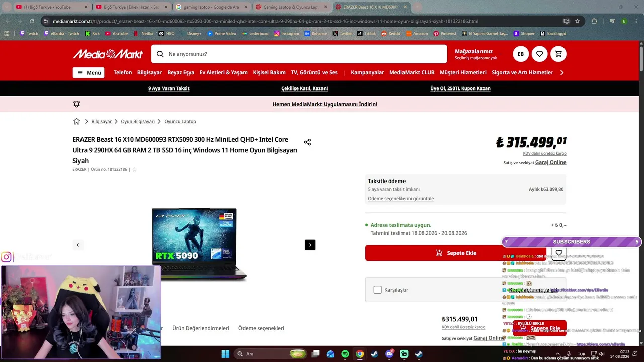644x362 pixels.
Task: Open the MediaMarkt CLUB menu item
Action: tap(412, 73)
